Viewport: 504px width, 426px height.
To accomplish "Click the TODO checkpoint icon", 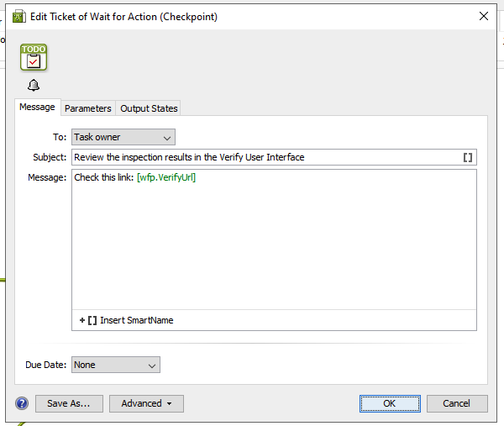I will pyautogui.click(x=34, y=57).
